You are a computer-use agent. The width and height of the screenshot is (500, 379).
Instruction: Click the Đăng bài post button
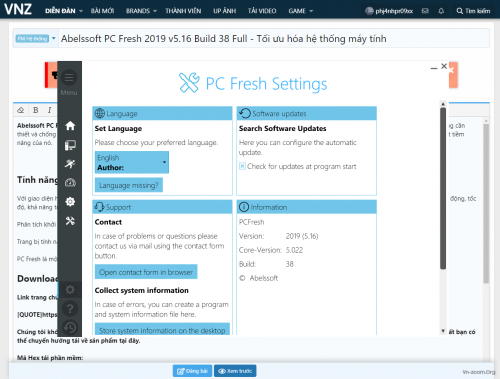192,371
